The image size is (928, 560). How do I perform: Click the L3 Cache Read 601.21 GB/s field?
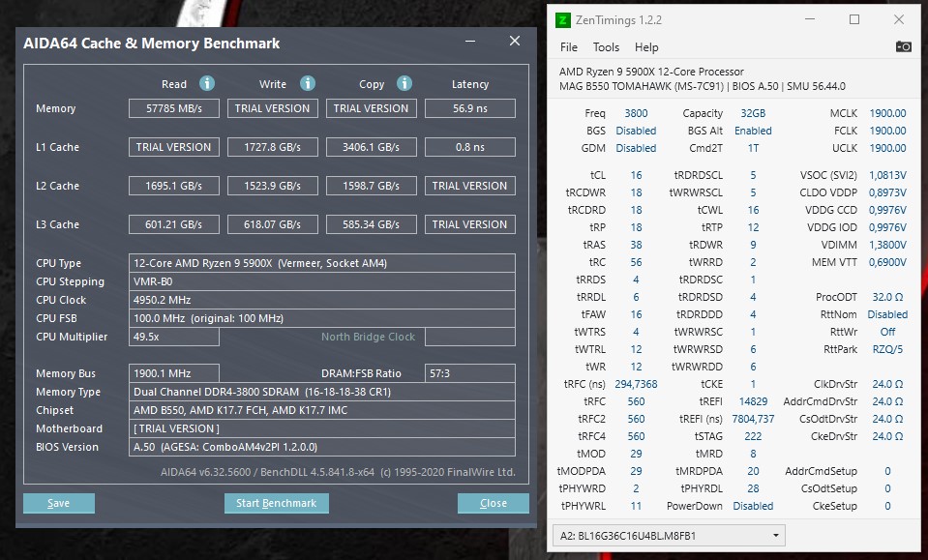174,224
